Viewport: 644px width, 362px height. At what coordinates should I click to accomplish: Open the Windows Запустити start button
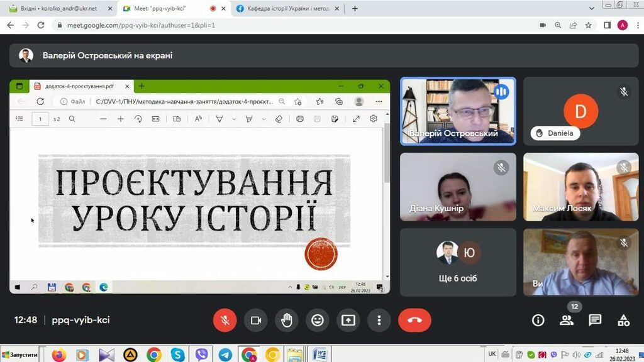point(20,355)
